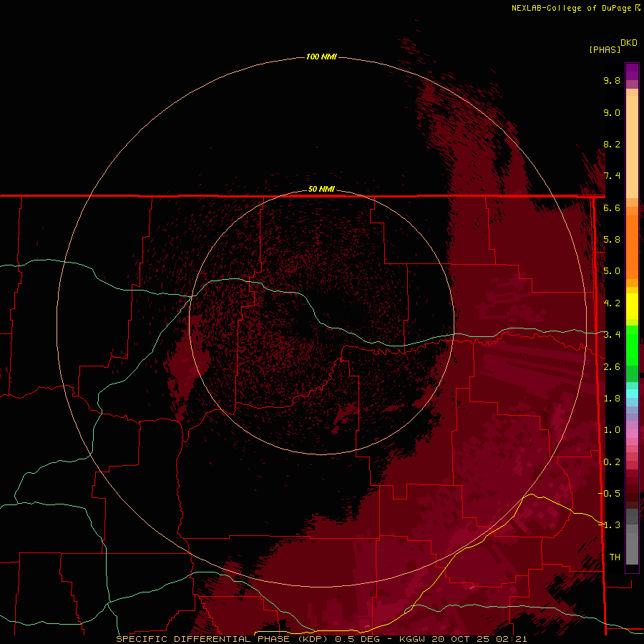Click the 50 NMI range ring label

(x=321, y=189)
